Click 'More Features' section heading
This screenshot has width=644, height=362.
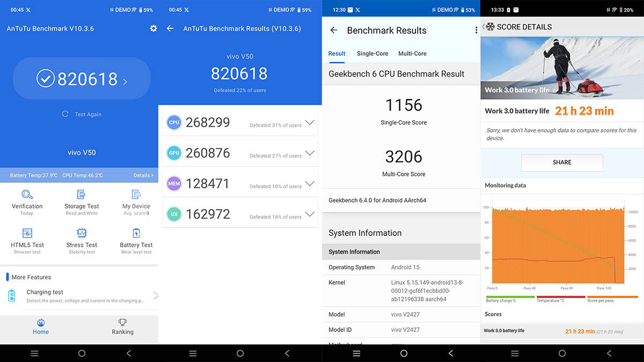click(x=31, y=277)
